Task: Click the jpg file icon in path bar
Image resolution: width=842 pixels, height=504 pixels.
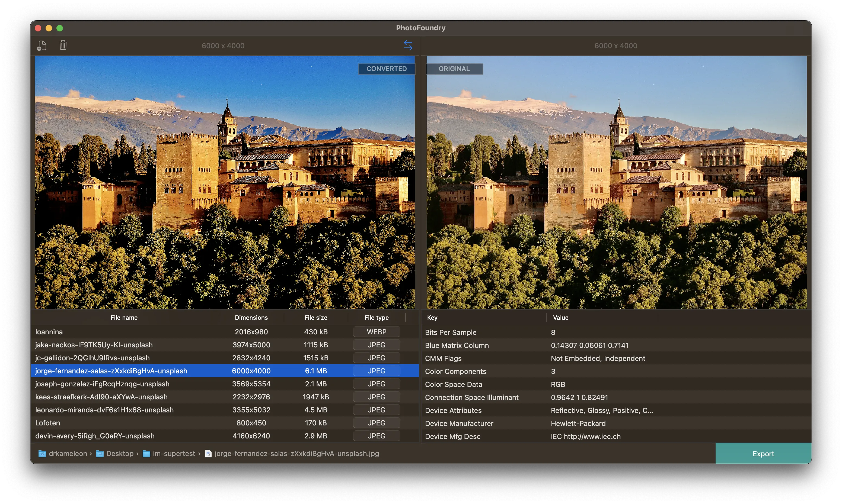Action: (x=208, y=454)
